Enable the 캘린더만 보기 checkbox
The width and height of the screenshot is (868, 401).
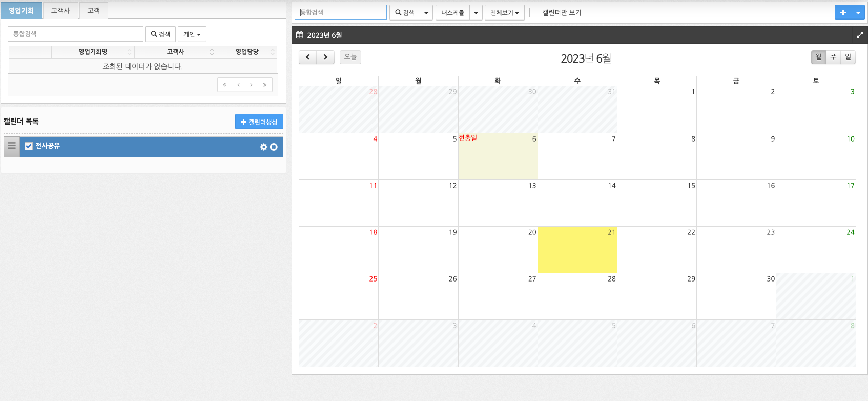(534, 12)
